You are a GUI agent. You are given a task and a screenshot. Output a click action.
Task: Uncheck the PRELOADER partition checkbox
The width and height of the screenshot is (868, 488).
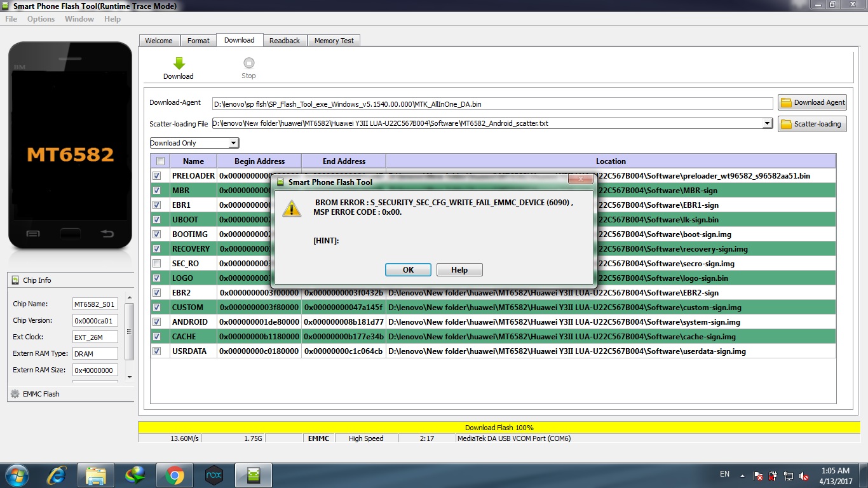pyautogui.click(x=157, y=176)
